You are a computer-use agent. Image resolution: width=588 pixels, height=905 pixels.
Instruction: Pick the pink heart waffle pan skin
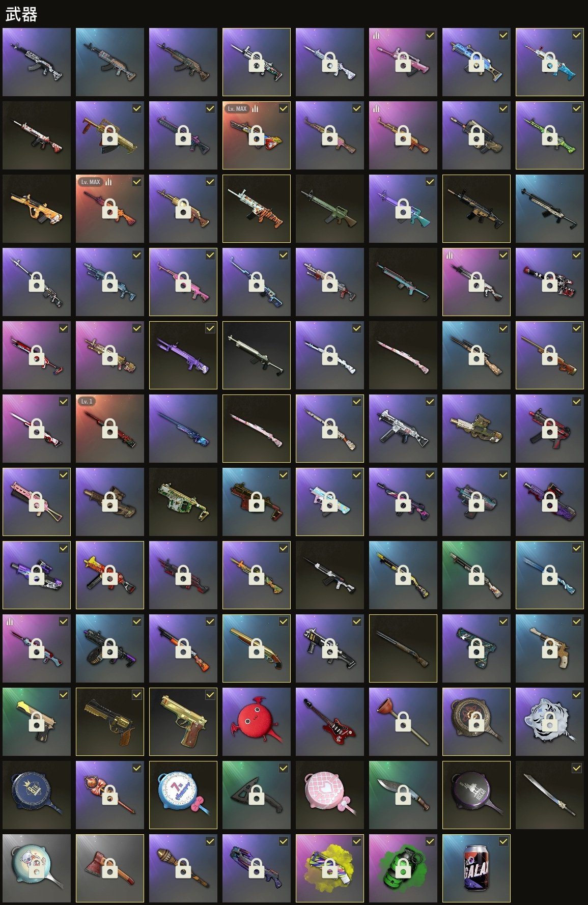pos(330,795)
